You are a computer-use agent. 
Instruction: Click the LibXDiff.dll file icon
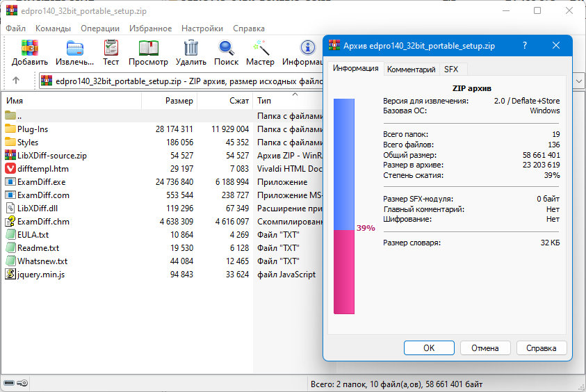pos(10,208)
